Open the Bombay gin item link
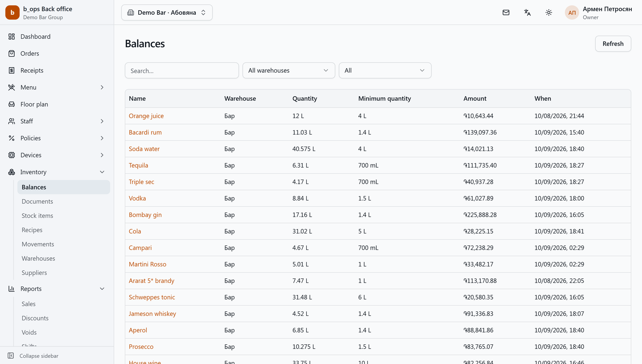Screen dimensions: 642x364 (145, 215)
